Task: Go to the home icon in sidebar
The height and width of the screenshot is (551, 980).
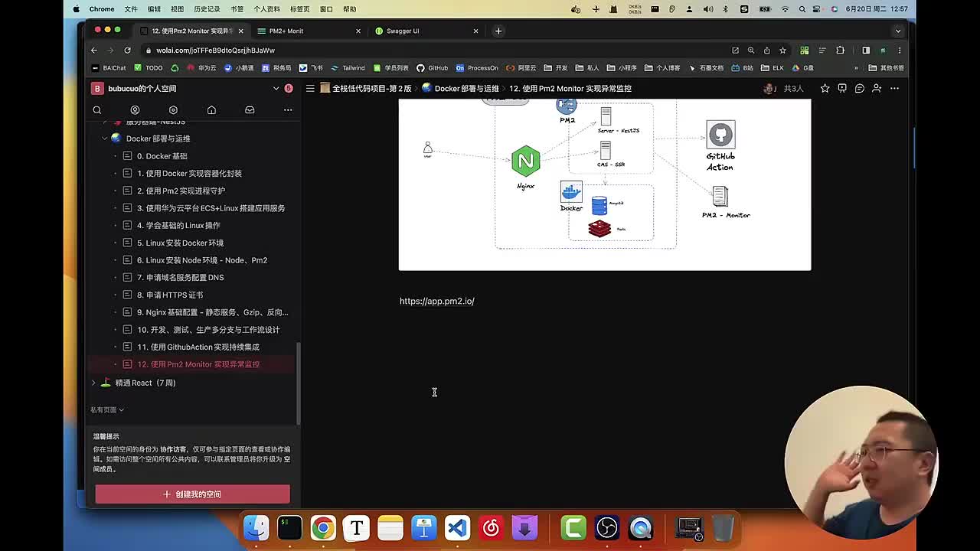Action: [x=211, y=110]
